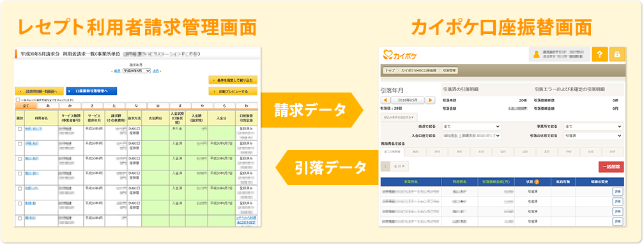Click page number 1 in pagination
The width and height of the screenshot is (644, 245).
point(385,167)
